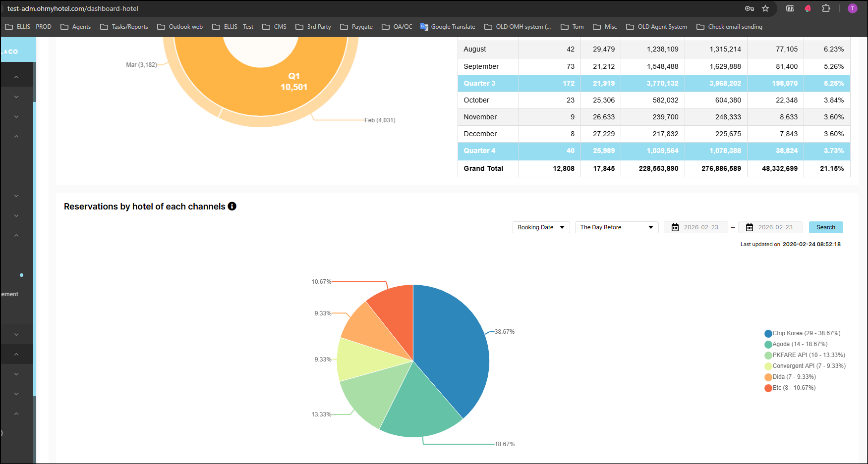Open the Booking Date dropdown

click(x=541, y=227)
